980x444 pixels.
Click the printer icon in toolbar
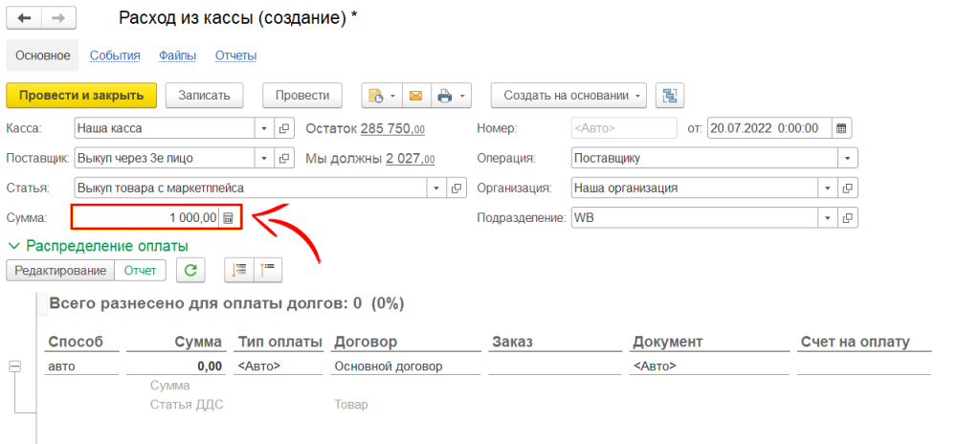click(444, 96)
